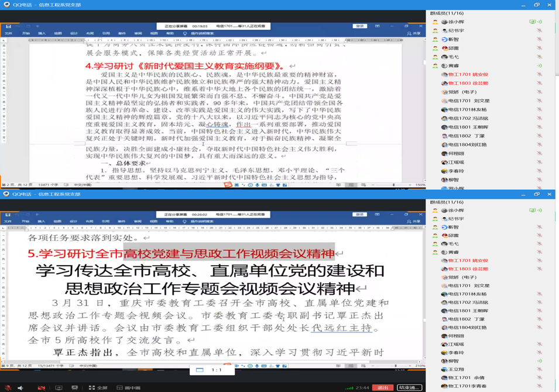559x392 pixels.
Task: Click the speaker volume icon
Action: pos(20,387)
